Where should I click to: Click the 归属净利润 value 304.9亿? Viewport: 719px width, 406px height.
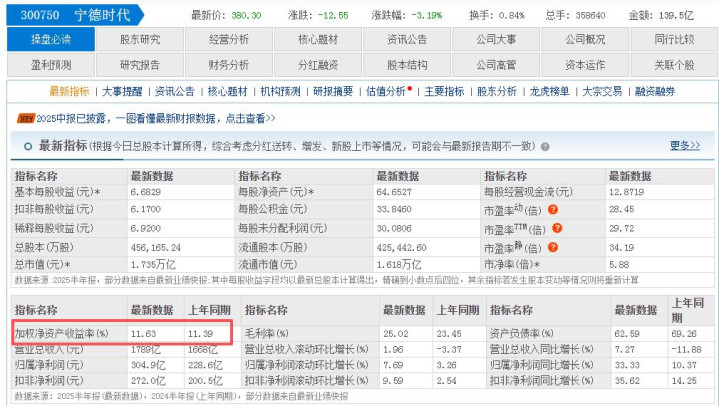(149, 365)
